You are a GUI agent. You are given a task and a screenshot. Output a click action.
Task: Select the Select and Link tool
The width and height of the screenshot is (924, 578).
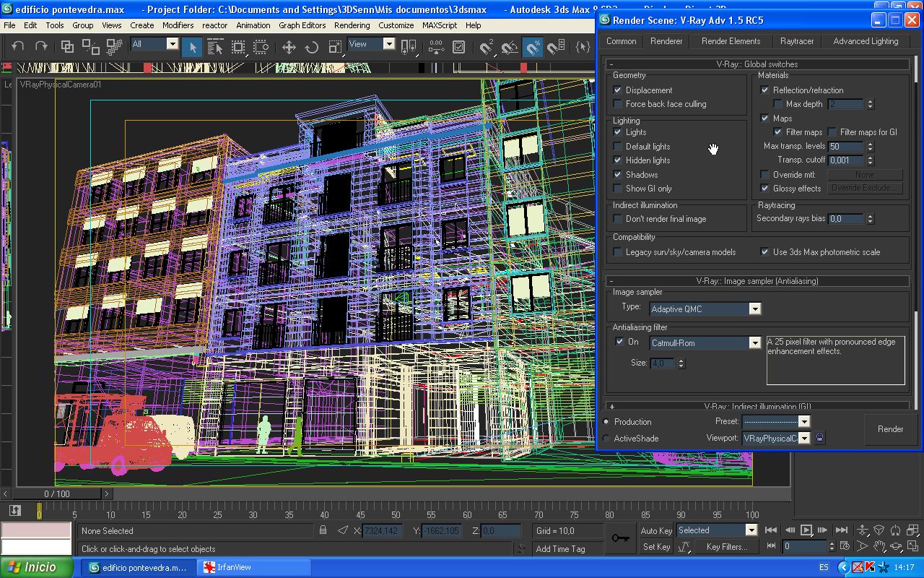click(67, 47)
